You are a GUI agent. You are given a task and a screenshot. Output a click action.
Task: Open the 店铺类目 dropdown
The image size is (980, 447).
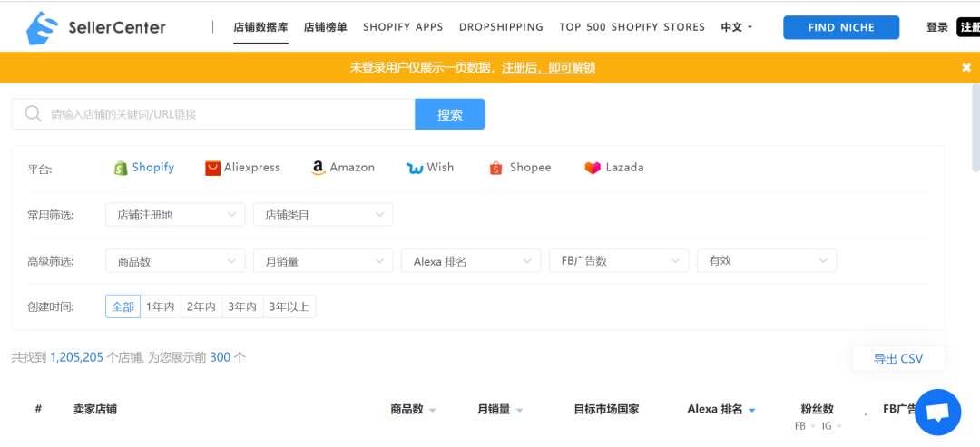(323, 214)
